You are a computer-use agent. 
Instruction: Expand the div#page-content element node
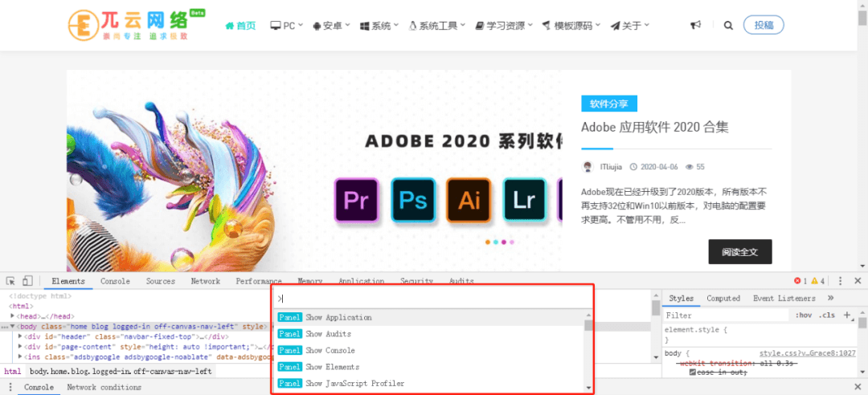tap(20, 347)
